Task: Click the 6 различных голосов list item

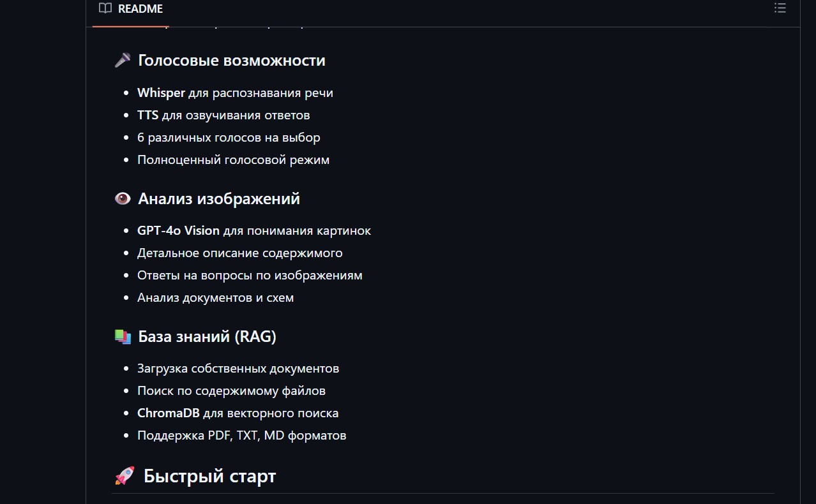Action: pyautogui.click(x=229, y=138)
